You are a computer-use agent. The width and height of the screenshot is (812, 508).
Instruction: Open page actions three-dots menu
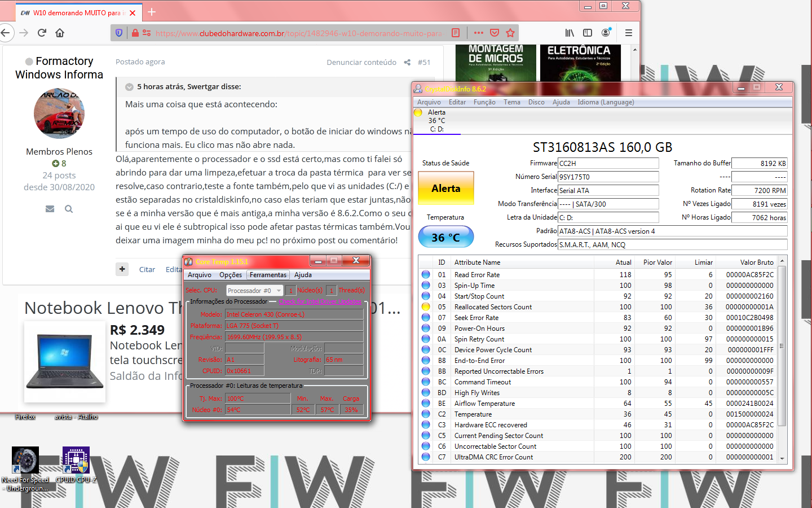point(479,33)
